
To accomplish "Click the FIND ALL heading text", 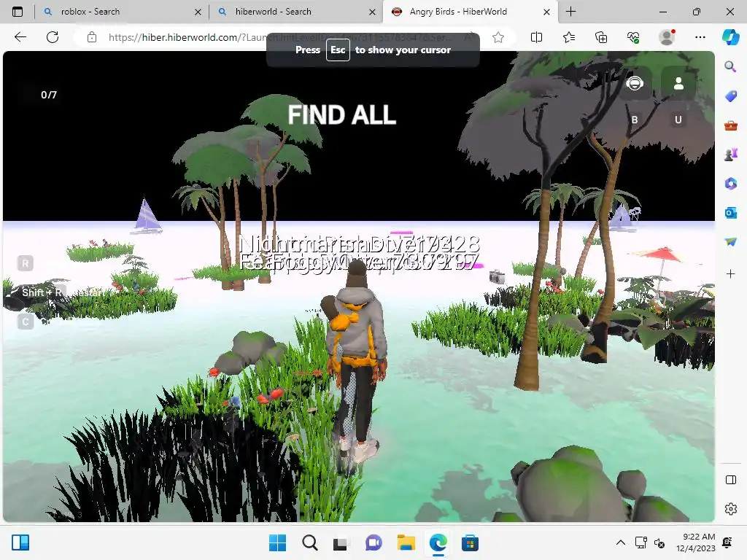I will (341, 114).
